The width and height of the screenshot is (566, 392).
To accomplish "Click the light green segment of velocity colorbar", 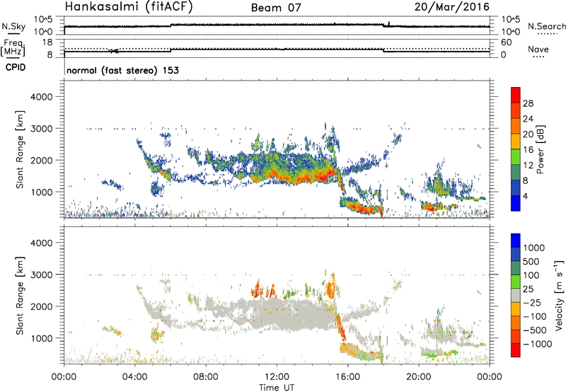I will (x=516, y=282).
